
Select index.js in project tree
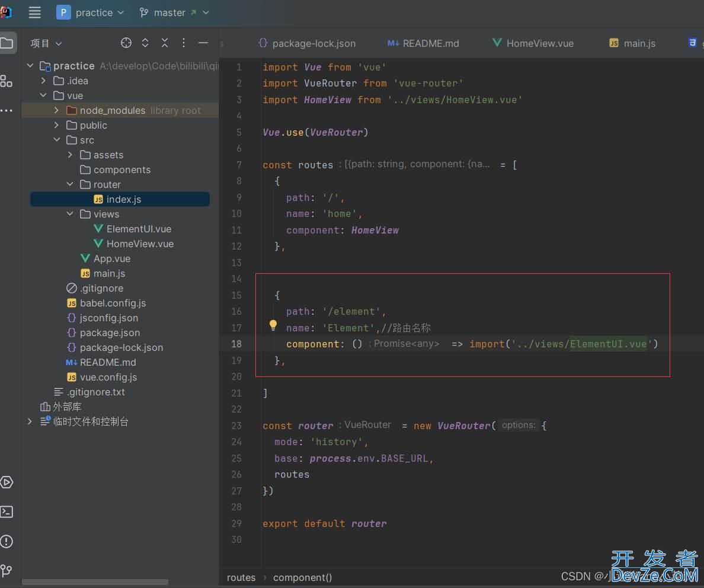click(x=120, y=199)
